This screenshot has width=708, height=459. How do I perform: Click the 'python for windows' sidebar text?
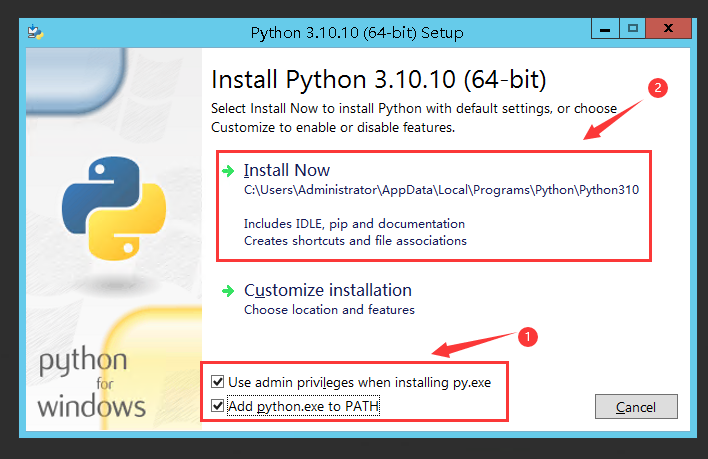coord(92,383)
